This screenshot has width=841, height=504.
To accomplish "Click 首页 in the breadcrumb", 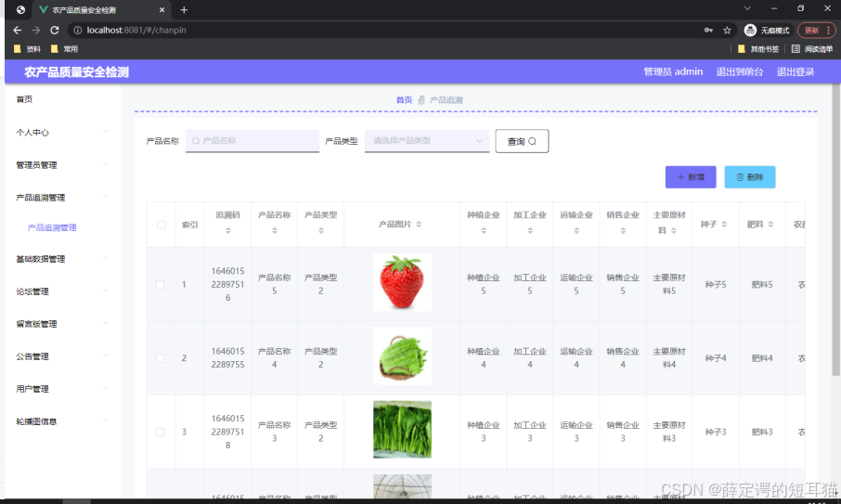I will point(404,99).
